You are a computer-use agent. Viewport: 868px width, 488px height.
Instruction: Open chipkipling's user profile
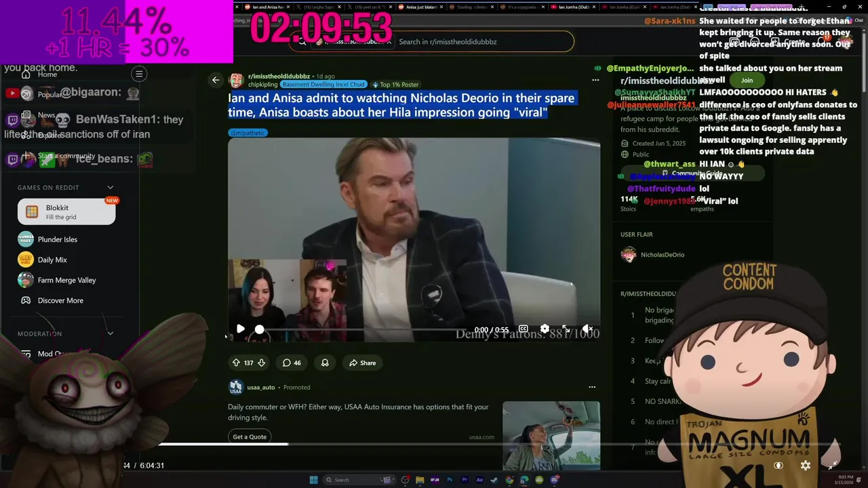pos(262,85)
